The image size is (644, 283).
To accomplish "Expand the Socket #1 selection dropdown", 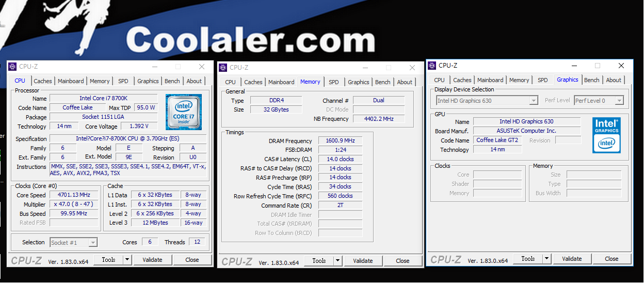I will [x=92, y=242].
